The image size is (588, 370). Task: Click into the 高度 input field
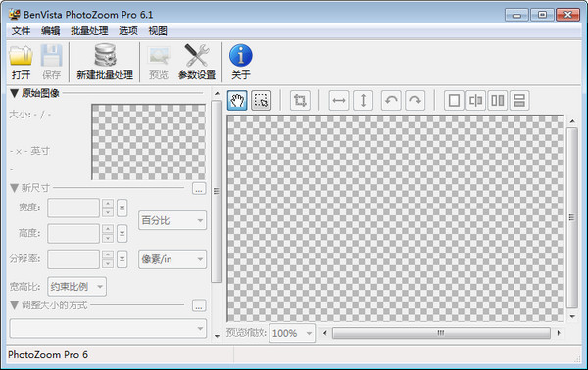pos(73,233)
